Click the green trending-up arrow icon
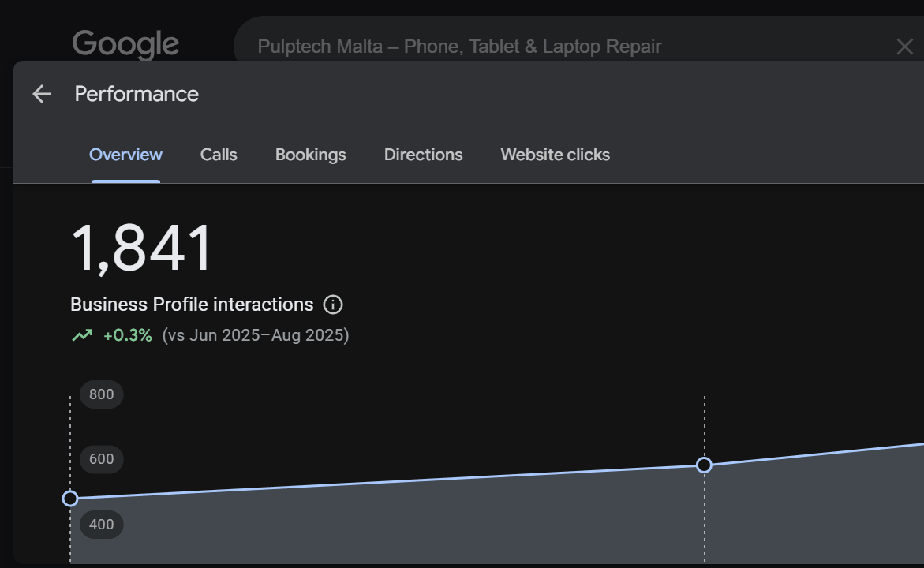The height and width of the screenshot is (568, 924). [x=83, y=335]
